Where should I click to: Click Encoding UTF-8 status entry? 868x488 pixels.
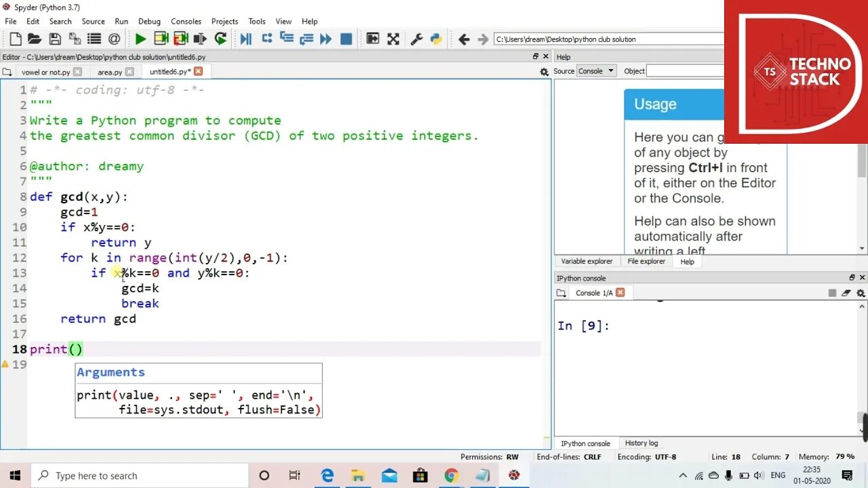tap(646, 457)
